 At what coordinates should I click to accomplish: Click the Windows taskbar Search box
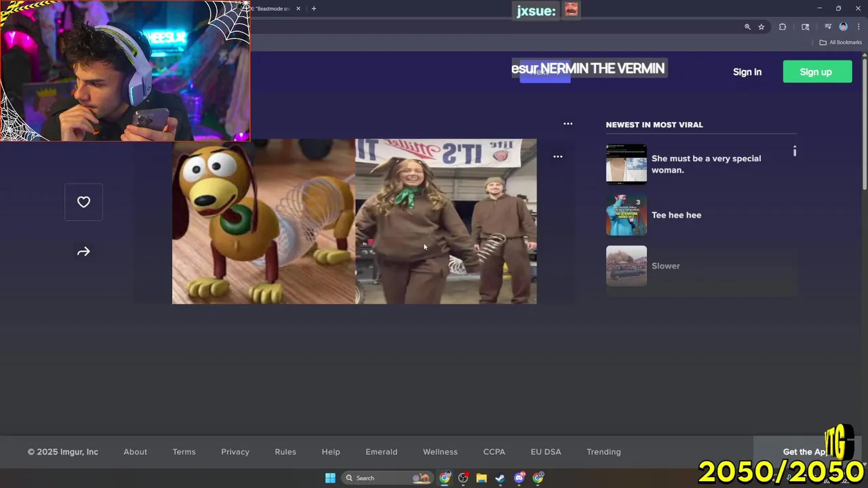[387, 478]
